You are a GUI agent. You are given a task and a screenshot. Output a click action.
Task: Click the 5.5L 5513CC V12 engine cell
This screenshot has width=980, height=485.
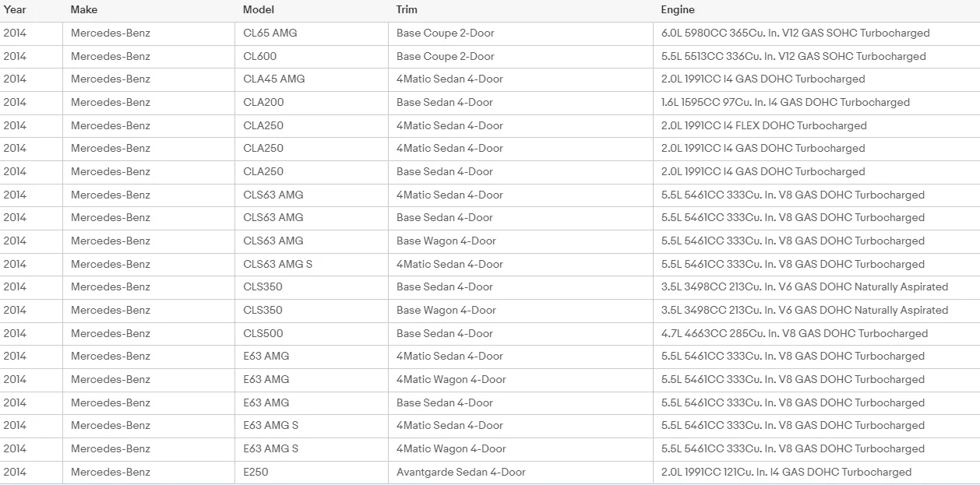[x=816, y=57]
